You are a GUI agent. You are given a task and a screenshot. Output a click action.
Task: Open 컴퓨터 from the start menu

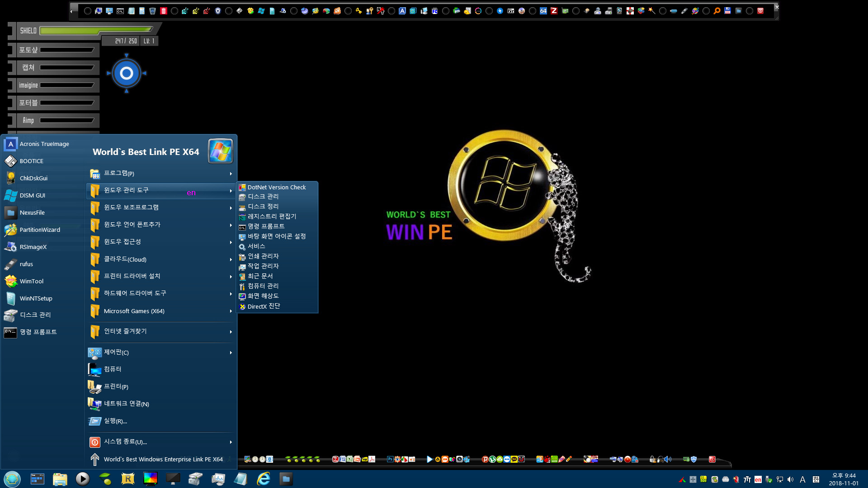[x=161, y=370]
